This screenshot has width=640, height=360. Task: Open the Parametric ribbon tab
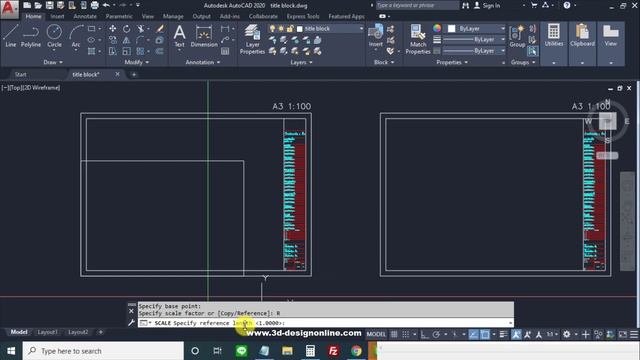pyautogui.click(x=119, y=16)
